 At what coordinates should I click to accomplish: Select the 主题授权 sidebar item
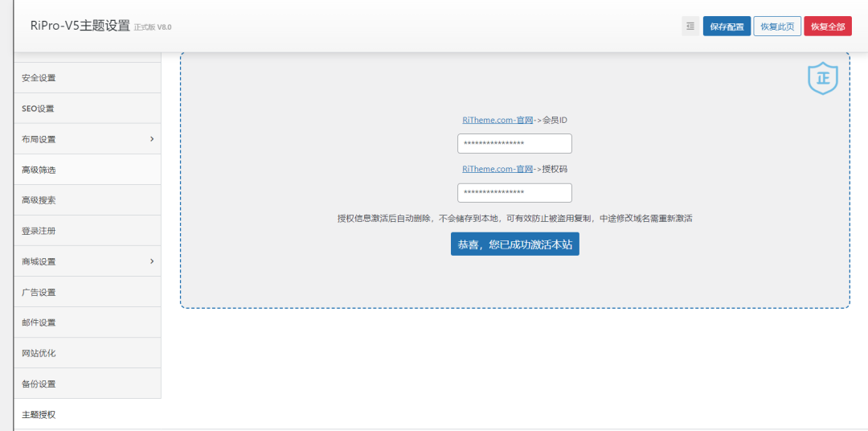pos(39,414)
